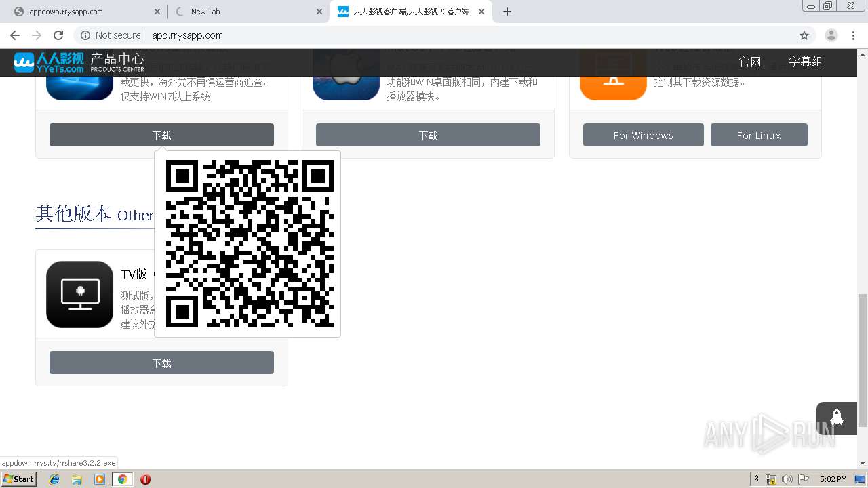The width and height of the screenshot is (868, 488).
Task: Close the appdown.rrysapp.com tab
Action: tap(157, 12)
